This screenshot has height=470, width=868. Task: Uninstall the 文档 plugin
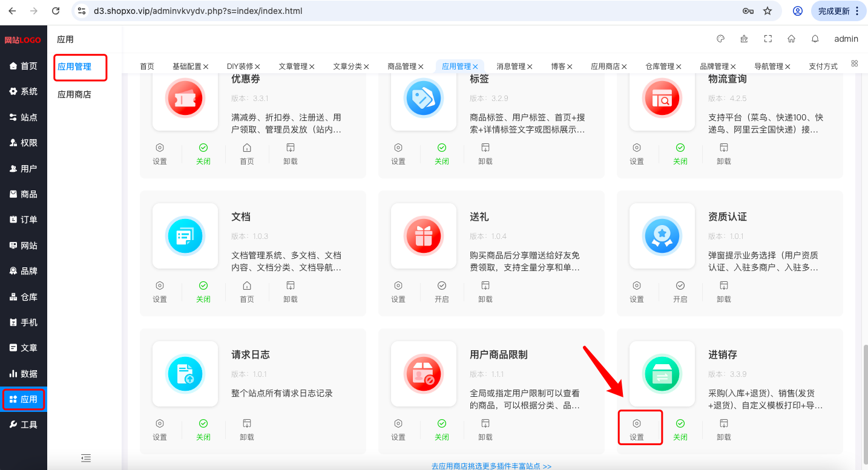291,292
